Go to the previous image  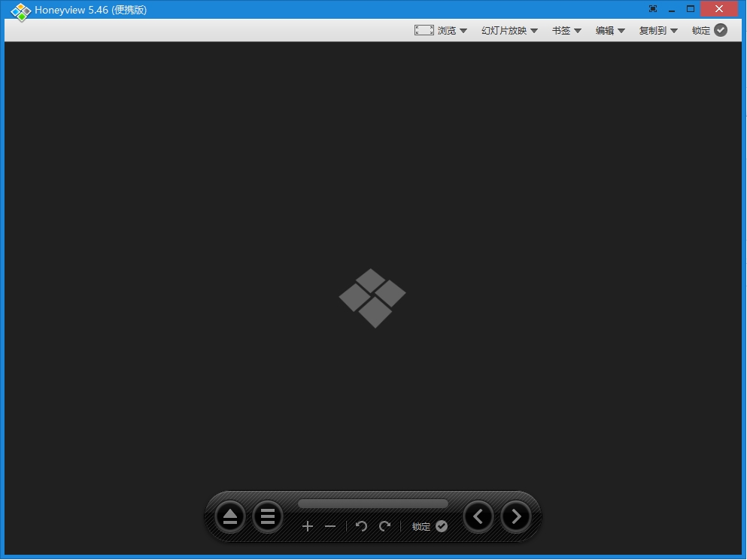point(478,516)
